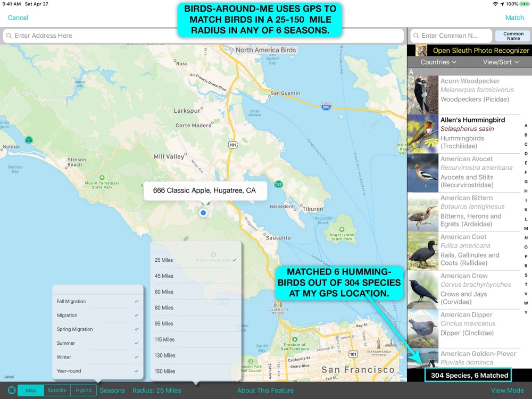Open the American Bittern photo
The height and width of the screenshot is (399, 532).
(x=423, y=212)
